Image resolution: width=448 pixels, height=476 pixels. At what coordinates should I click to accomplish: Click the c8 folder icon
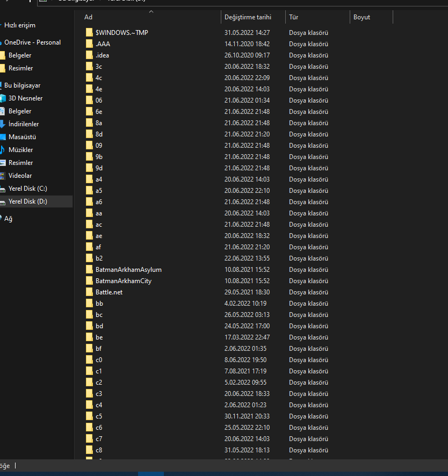pos(89,450)
